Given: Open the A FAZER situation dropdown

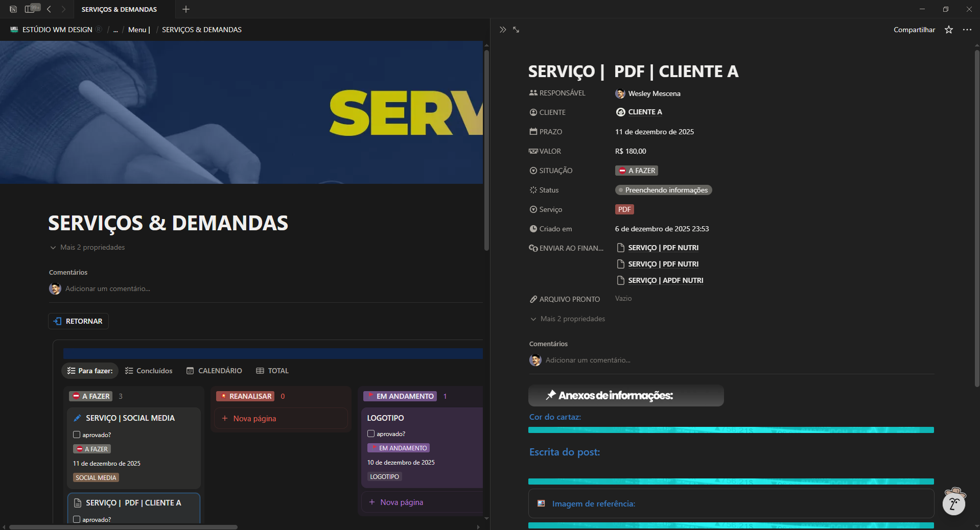Looking at the screenshot, I should tap(637, 171).
